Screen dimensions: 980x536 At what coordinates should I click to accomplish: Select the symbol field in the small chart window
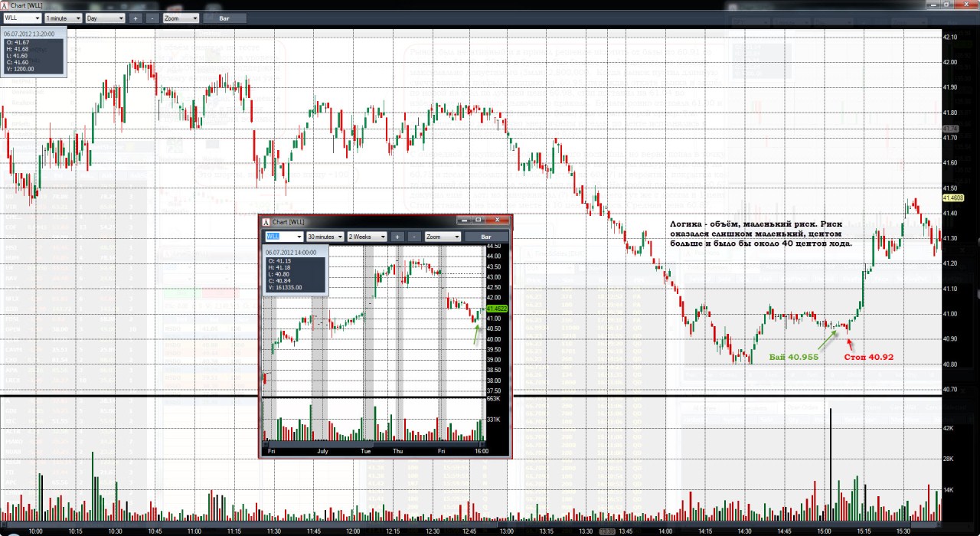click(283, 237)
